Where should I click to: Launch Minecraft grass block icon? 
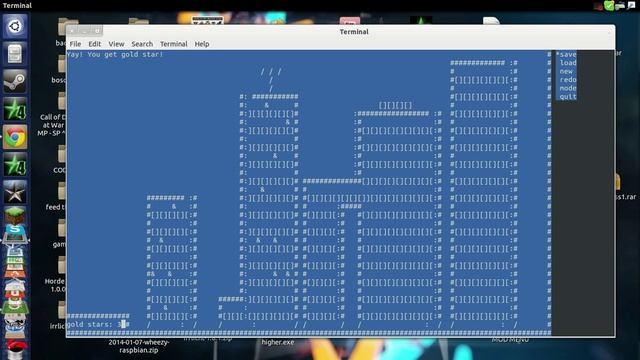[15, 215]
